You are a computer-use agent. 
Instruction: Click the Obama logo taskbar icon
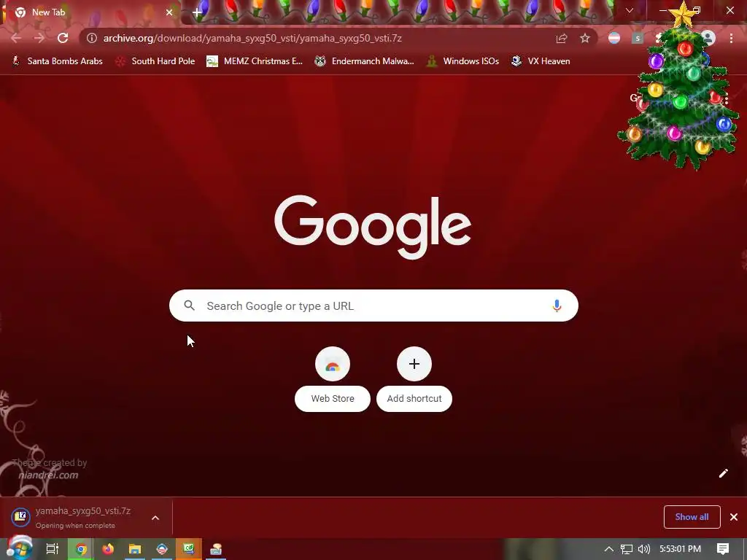click(162, 549)
